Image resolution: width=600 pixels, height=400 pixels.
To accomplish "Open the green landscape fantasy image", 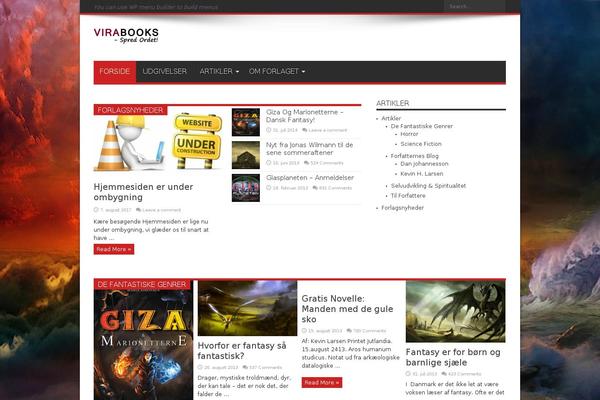I will tap(248, 308).
